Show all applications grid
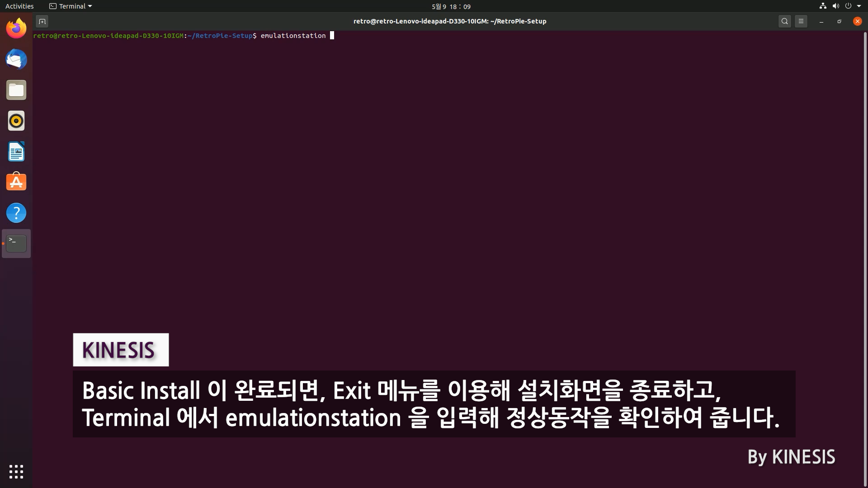 16,472
